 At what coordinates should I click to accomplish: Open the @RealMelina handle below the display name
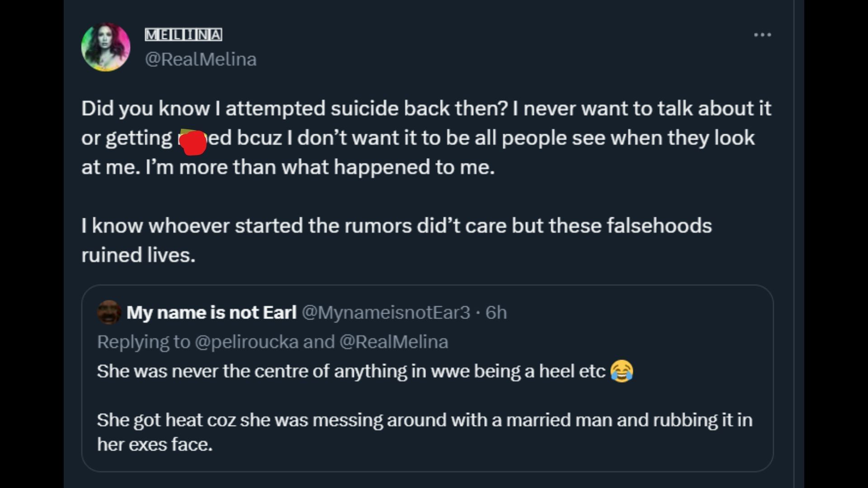[200, 59]
